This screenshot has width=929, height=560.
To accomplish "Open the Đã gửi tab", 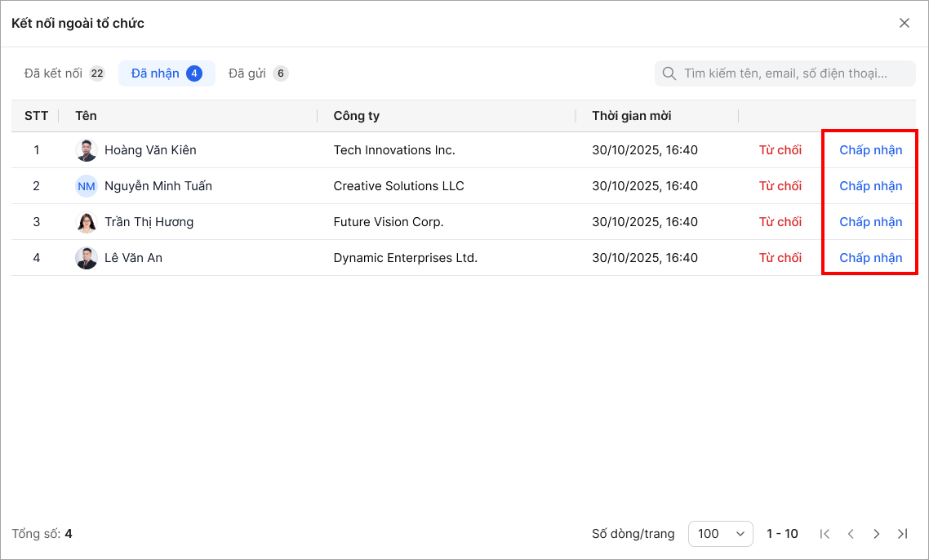I will 258,73.
